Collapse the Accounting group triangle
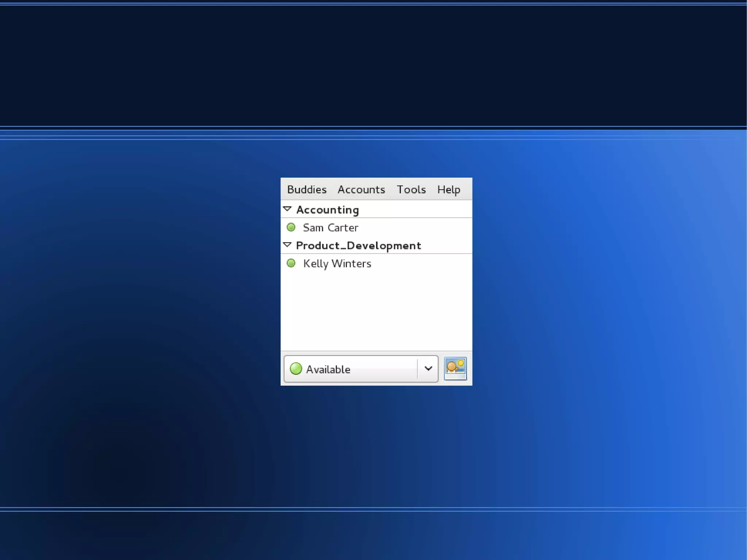Screen dimensions: 747x560 pos(287,209)
